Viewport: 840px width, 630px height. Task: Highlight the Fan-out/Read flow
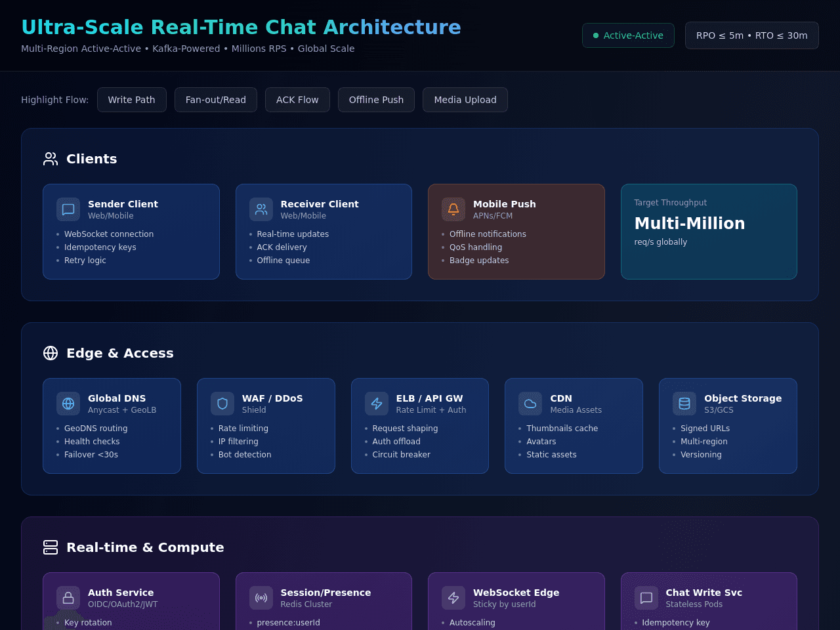click(x=216, y=100)
